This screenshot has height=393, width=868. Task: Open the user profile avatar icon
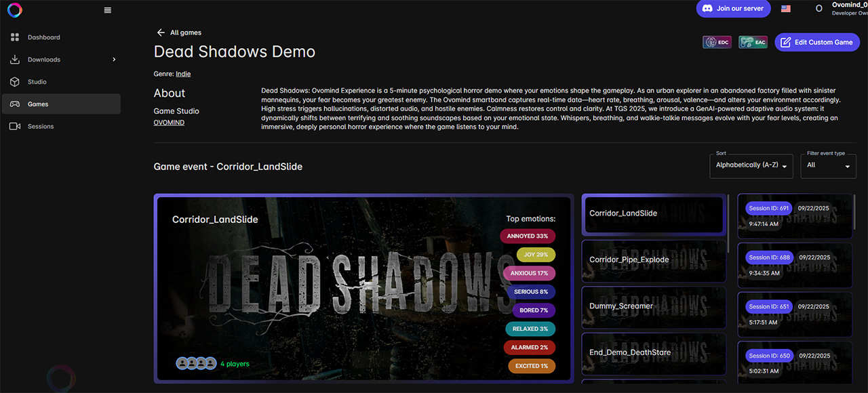[818, 9]
